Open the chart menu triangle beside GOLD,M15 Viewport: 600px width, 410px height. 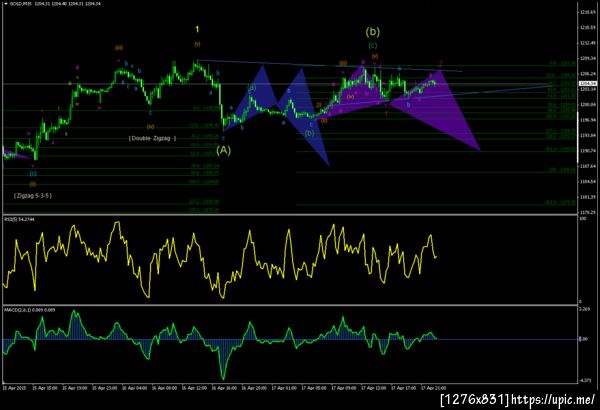6,3
